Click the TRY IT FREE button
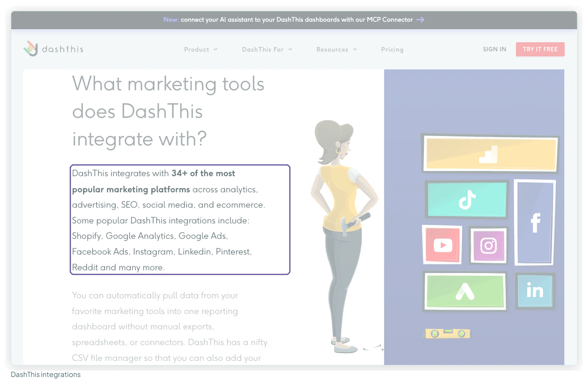Image resolution: width=588 pixels, height=385 pixels. pyautogui.click(x=540, y=49)
